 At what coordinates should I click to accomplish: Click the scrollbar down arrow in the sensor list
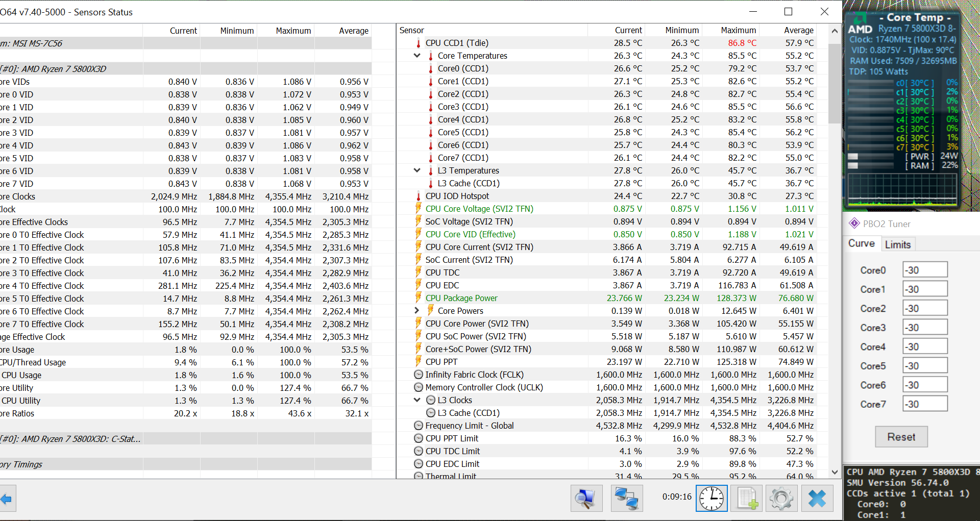point(835,473)
